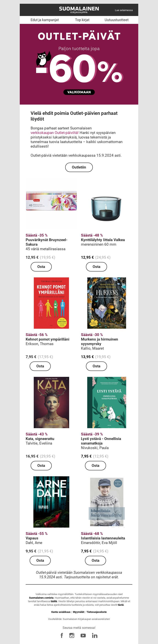
Task: Click the owl mascot in the banner
Action: [43, 59]
